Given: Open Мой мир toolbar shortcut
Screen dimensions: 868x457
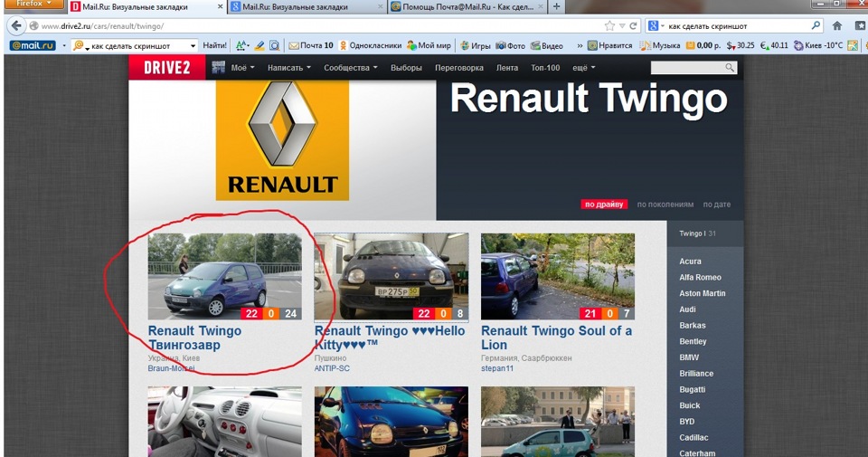Looking at the screenshot, I should [429, 45].
